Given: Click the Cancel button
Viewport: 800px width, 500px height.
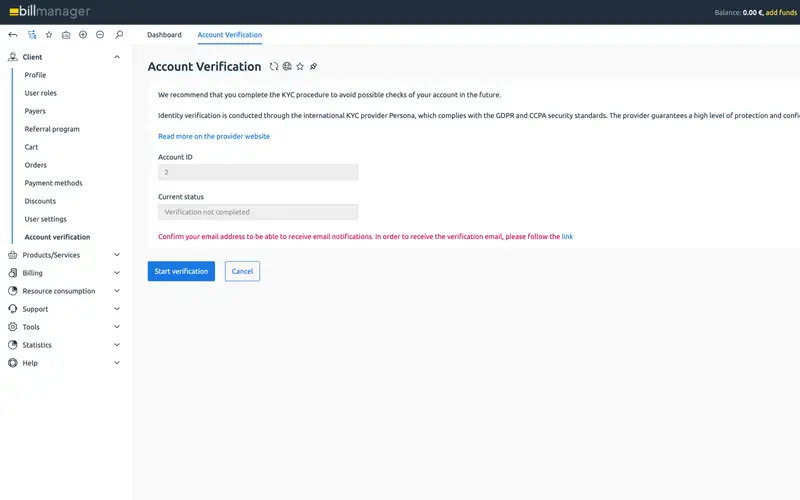Looking at the screenshot, I should click(242, 271).
